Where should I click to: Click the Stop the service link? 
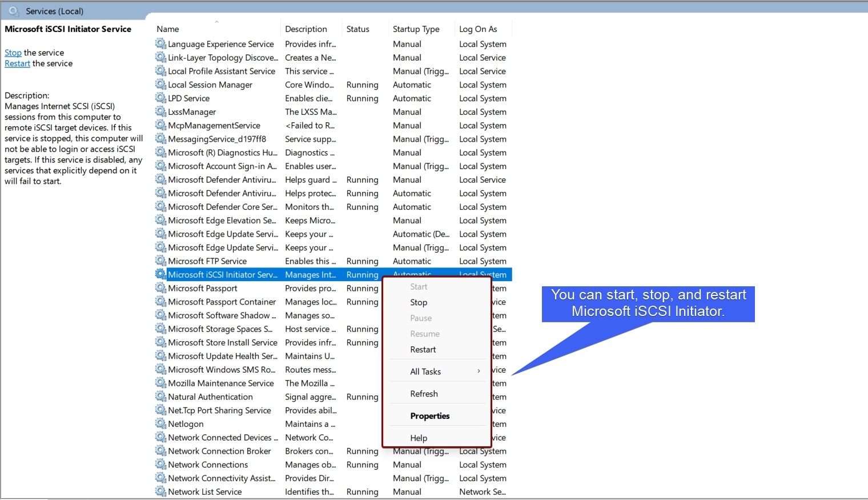[13, 53]
